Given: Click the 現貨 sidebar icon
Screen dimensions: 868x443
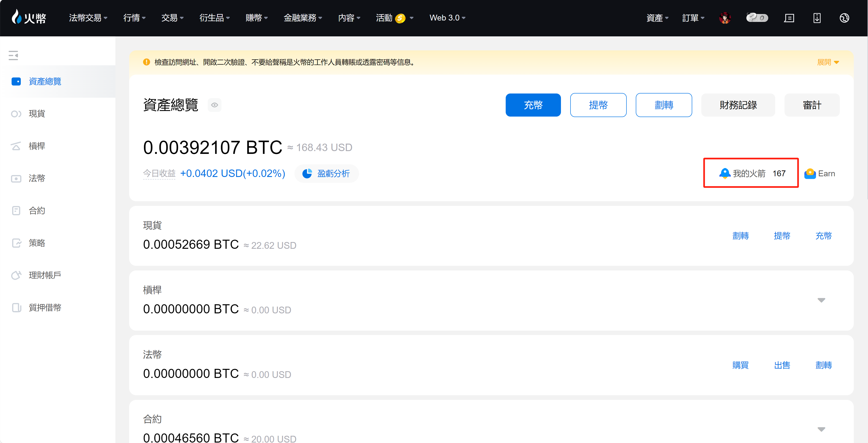Looking at the screenshot, I should click(x=16, y=114).
